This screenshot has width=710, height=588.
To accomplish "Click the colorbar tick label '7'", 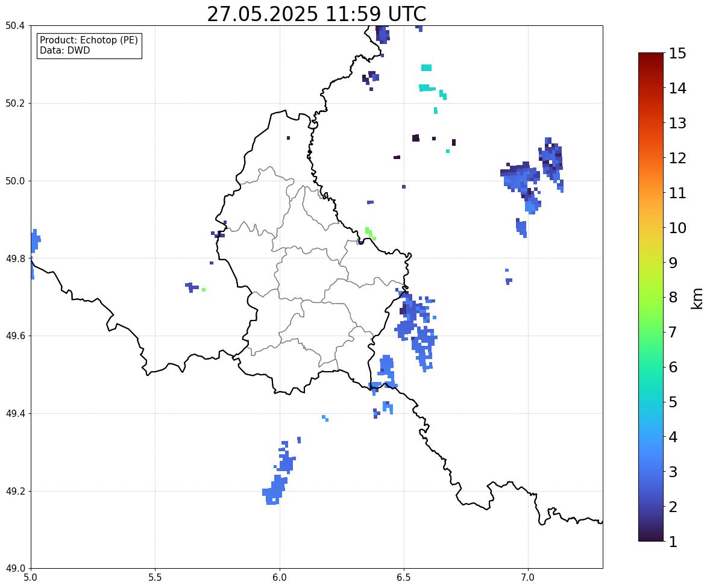I will (x=673, y=332).
